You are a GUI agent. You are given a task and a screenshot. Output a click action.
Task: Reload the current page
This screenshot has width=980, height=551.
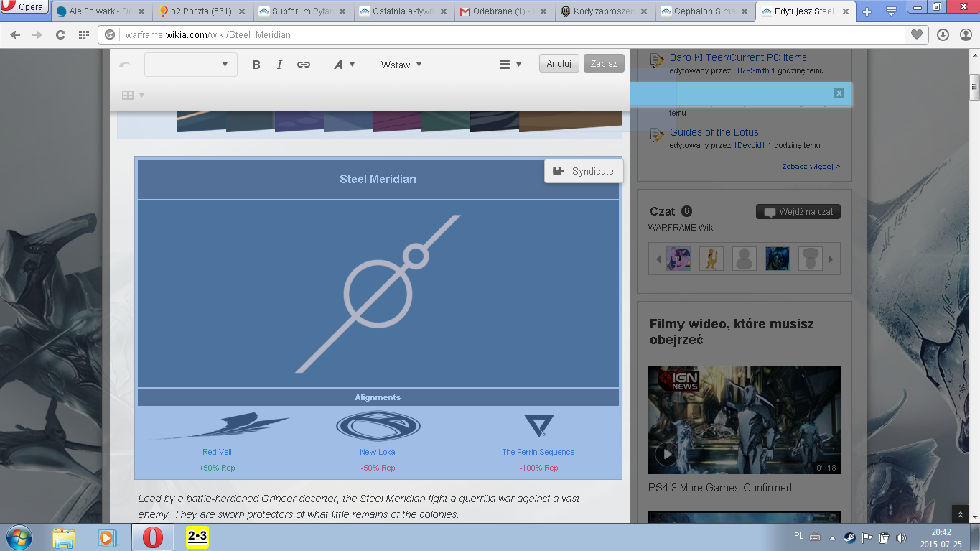tap(60, 34)
